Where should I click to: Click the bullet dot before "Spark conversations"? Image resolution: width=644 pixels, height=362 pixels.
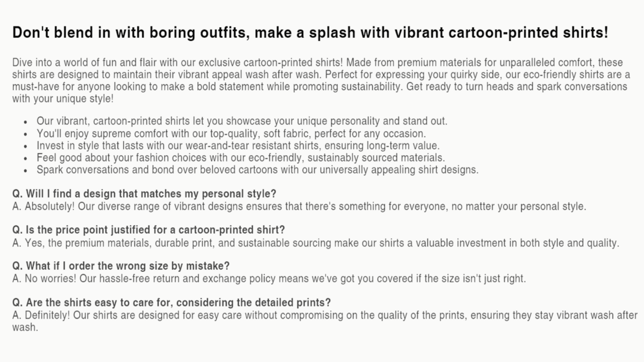pyautogui.click(x=25, y=171)
